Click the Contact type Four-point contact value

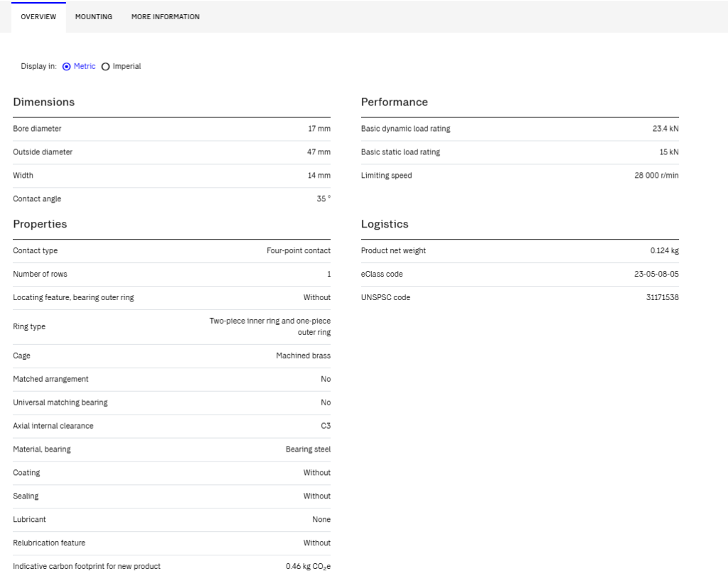(299, 251)
